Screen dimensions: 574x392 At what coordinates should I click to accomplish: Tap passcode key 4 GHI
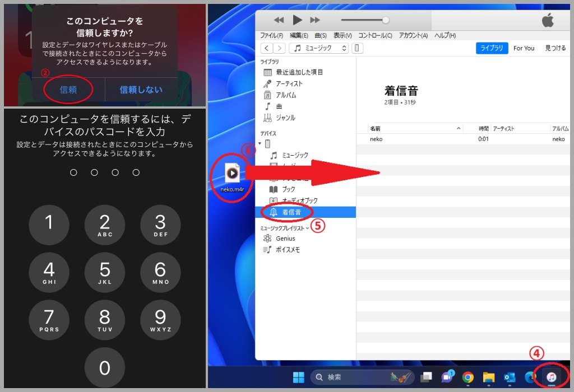(x=49, y=272)
